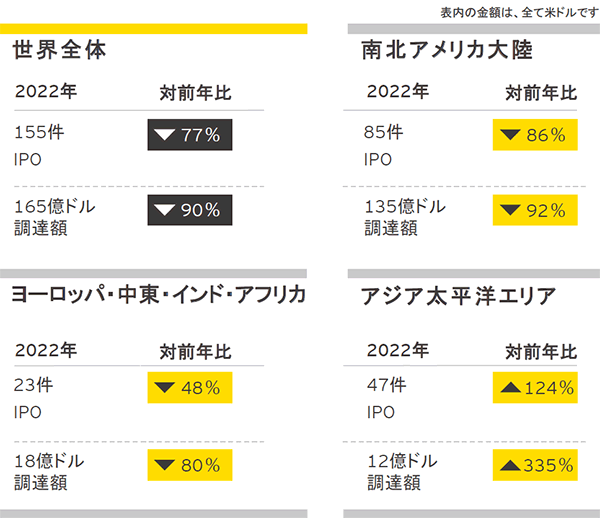Click the up arrow beside 124%
The width and height of the screenshot is (600, 518).
pyautogui.click(x=509, y=387)
